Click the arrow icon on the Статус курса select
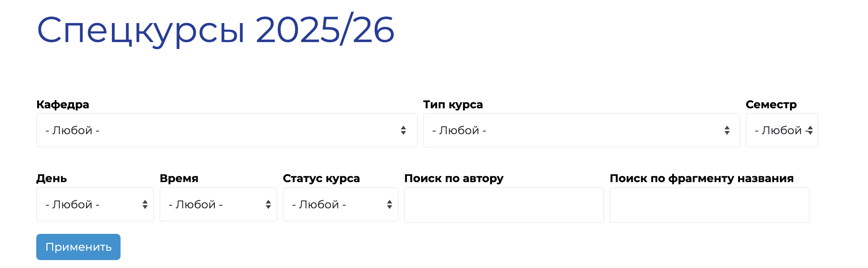This screenshot has height=268, width=868. pos(390,205)
